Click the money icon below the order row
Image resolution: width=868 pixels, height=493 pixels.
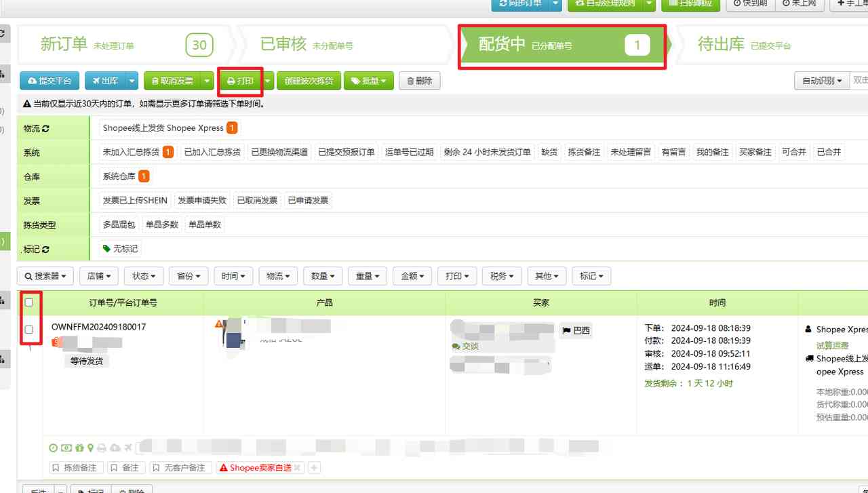[66, 448]
